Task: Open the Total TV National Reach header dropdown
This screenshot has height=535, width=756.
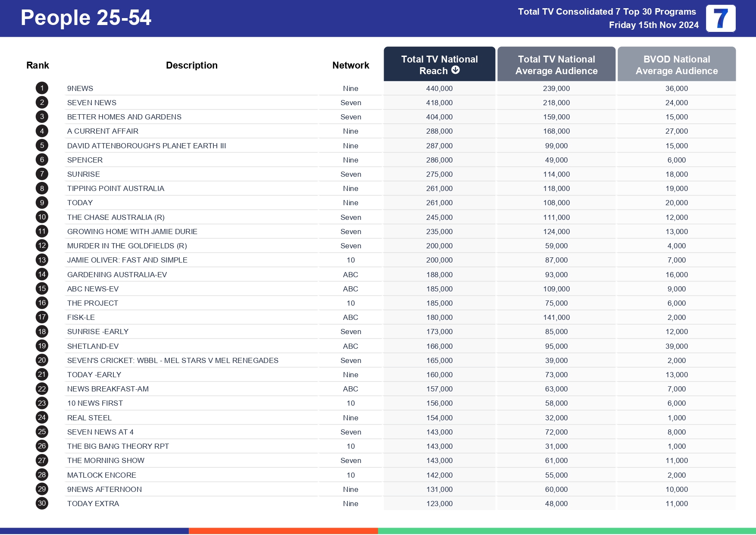Action: (x=439, y=64)
